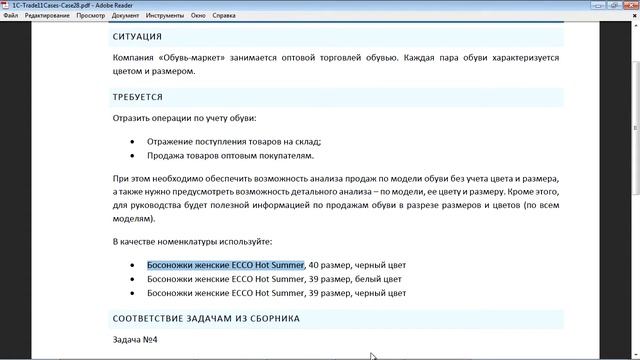
Task: Open the Инструменты menu
Action: [165, 16]
